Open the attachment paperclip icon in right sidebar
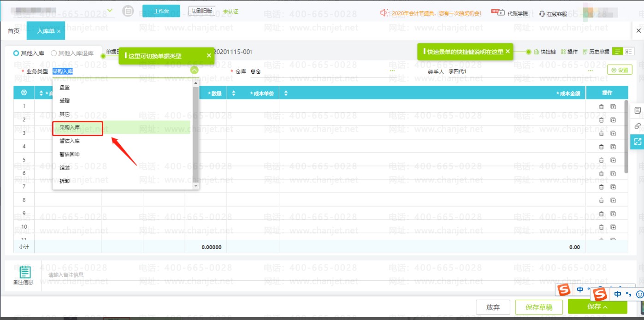The height and width of the screenshot is (320, 644). pos(638,126)
